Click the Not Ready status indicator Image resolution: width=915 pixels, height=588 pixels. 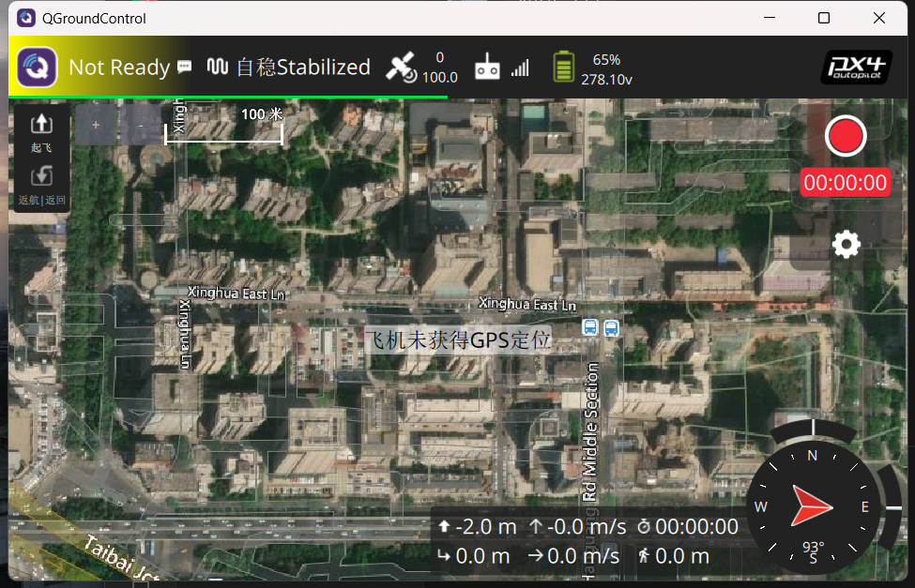(119, 68)
